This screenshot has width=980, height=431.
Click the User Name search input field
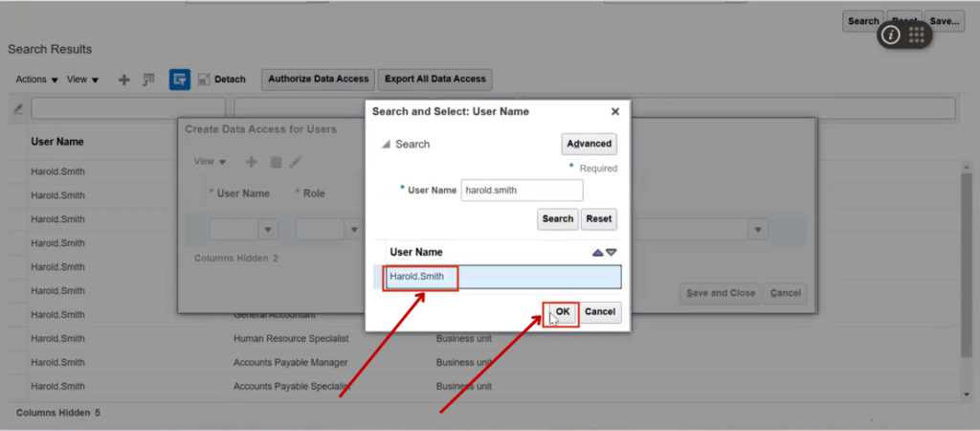[x=522, y=190]
